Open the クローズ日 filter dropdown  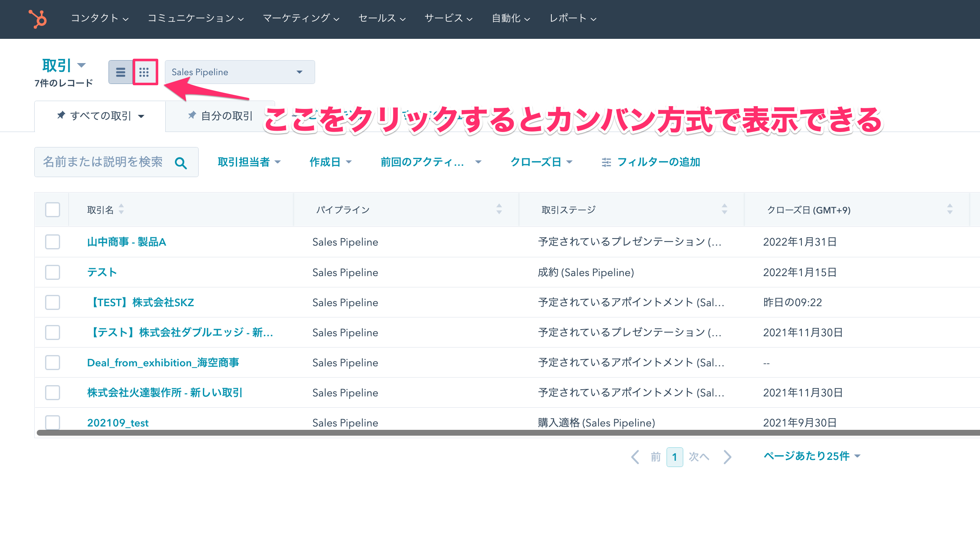coord(541,162)
